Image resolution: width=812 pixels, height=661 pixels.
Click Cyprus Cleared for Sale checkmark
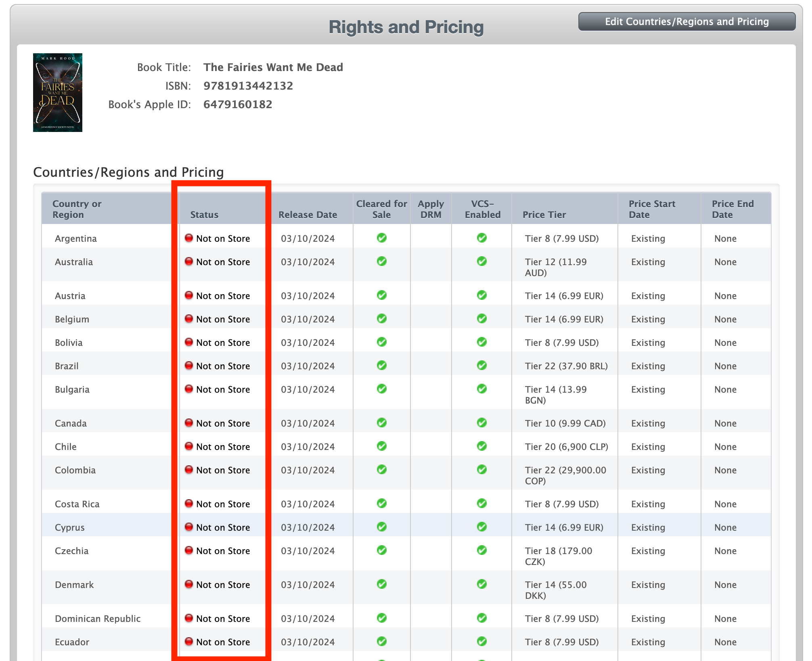[x=381, y=527]
